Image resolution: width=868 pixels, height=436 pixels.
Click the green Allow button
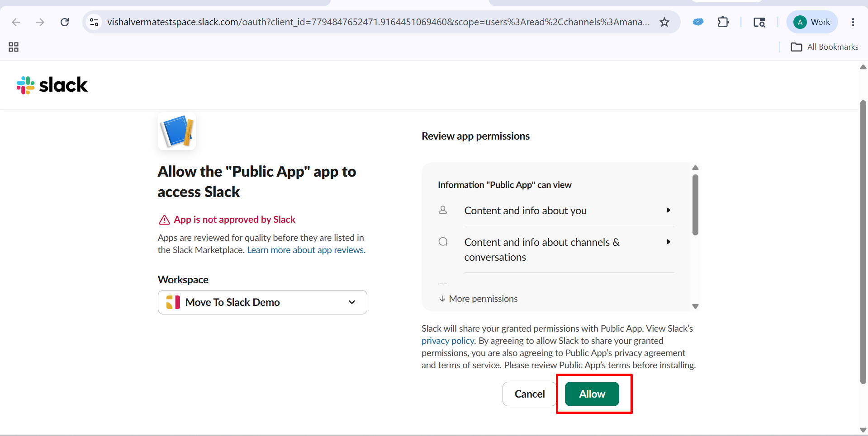(592, 394)
